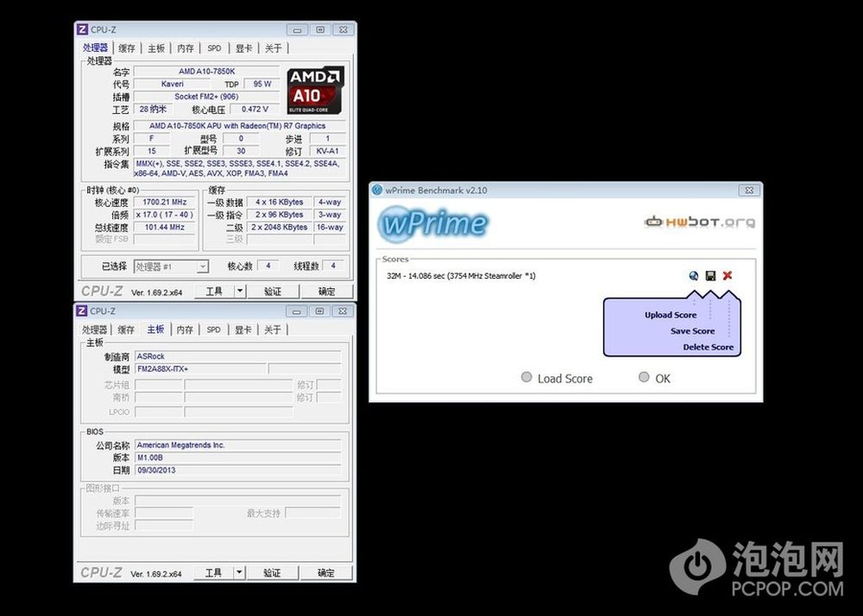
Task: Click the BIOS brand American Megatrends Inc.
Action: 238,445
